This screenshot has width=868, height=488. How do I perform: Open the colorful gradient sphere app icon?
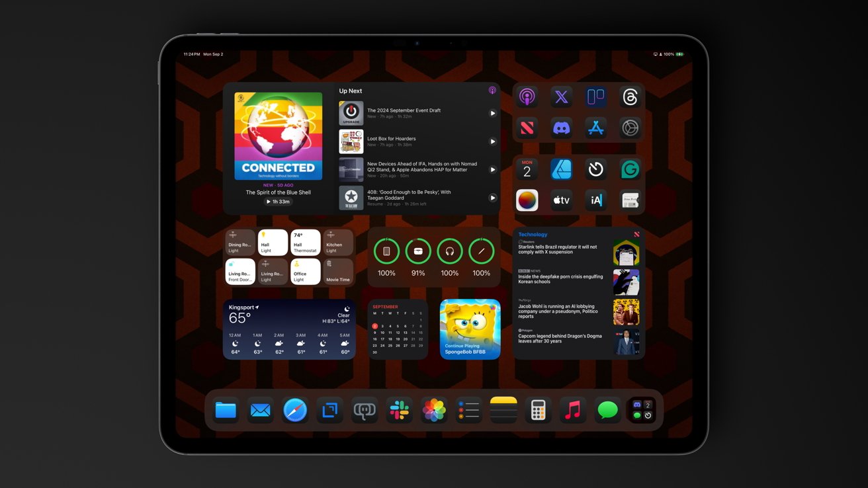[527, 200]
